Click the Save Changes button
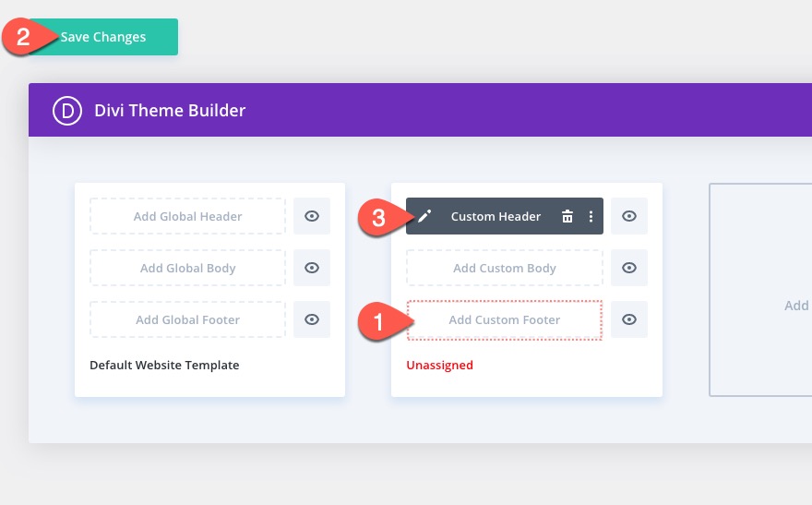Viewport: 812px width, 505px height. 103,37
